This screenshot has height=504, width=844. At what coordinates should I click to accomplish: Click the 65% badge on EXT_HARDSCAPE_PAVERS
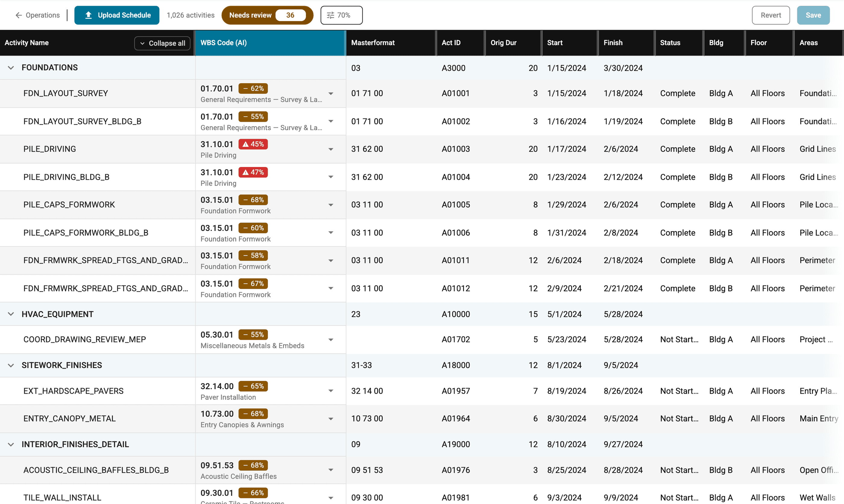pyautogui.click(x=253, y=386)
